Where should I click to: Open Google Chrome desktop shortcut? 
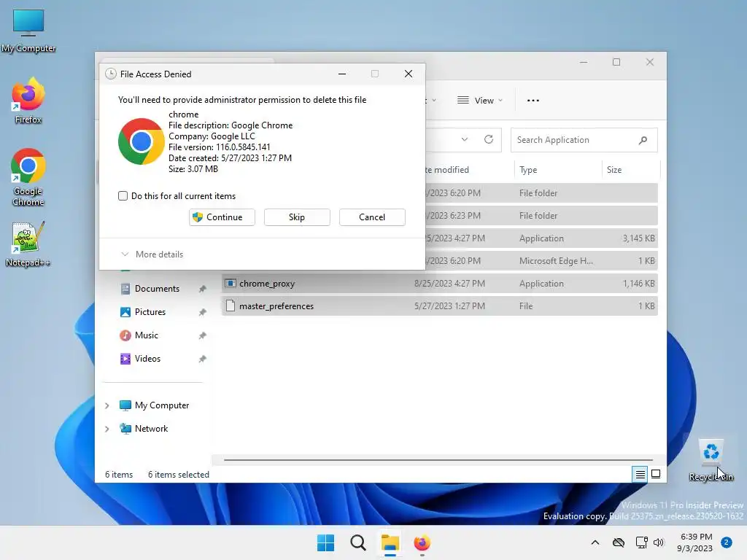coord(28,177)
